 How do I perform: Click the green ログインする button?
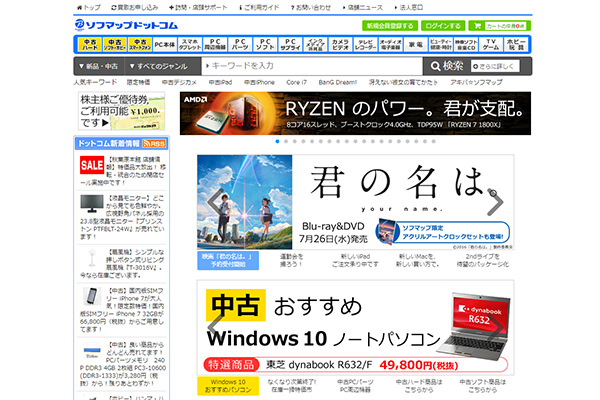(443, 26)
